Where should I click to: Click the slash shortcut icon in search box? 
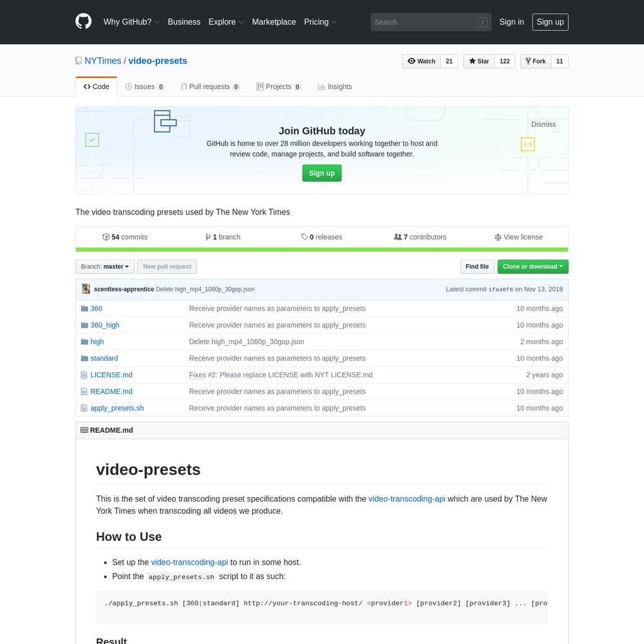pos(482,22)
